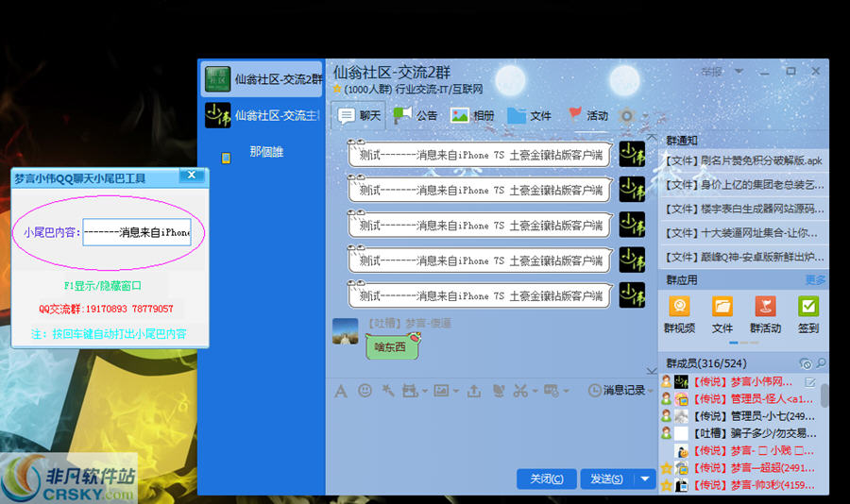The width and height of the screenshot is (850, 504).
Task: Expand the send button dropdown arrow
Action: [646, 479]
